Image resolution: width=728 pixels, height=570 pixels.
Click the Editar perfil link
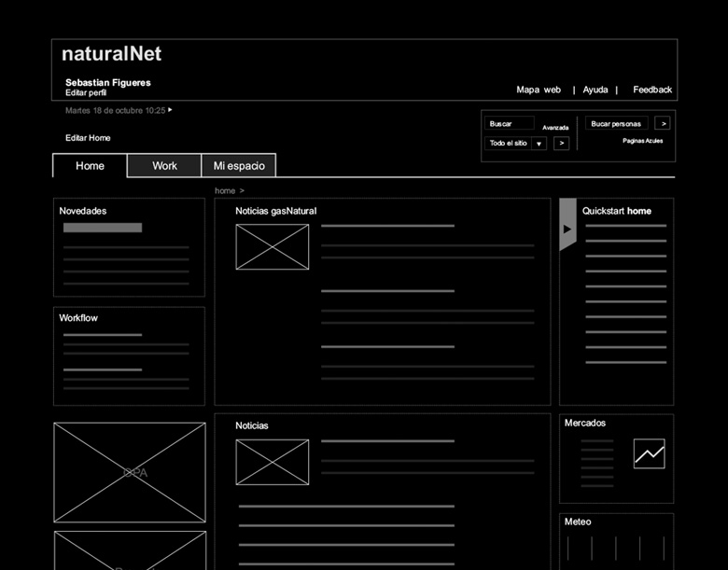86,93
